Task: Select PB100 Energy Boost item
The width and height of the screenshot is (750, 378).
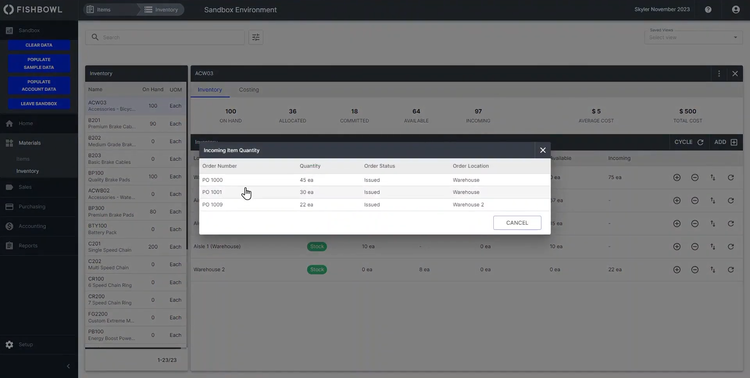Action: coord(136,334)
